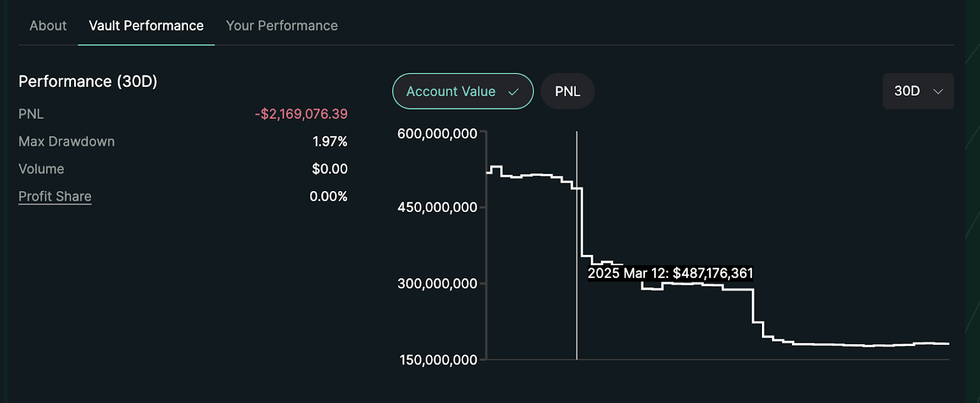This screenshot has width=980, height=403.
Task: Click the chevron arrow beside 30D
Action: (938, 92)
